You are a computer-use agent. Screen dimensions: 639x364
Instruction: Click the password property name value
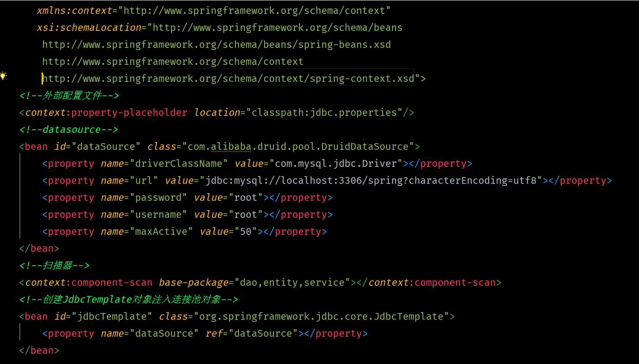[x=158, y=197]
